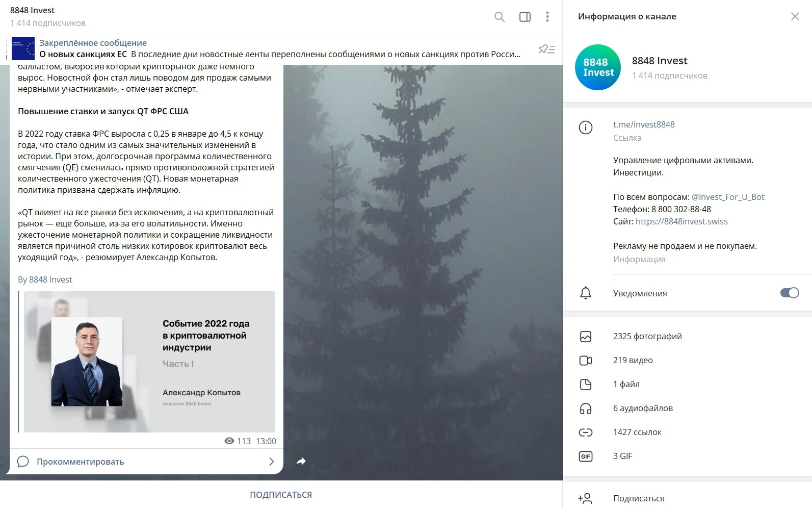Open the @Invest_For_U_Bot mention link
The width and height of the screenshot is (812, 509).
(728, 197)
